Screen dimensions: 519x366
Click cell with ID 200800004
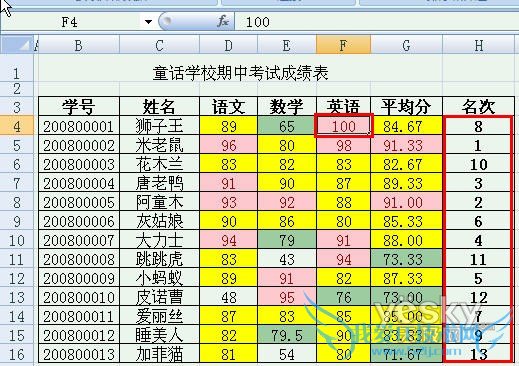click(x=79, y=183)
